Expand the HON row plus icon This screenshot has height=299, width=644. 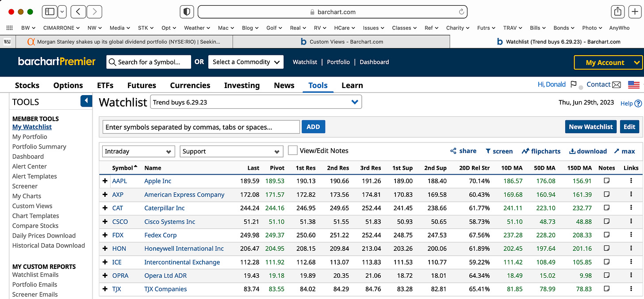105,249
